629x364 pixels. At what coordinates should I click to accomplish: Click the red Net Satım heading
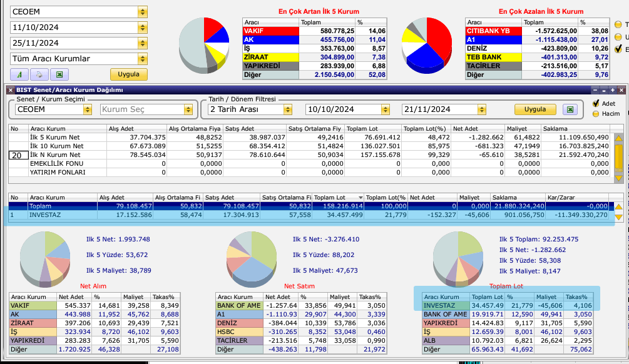click(x=299, y=286)
